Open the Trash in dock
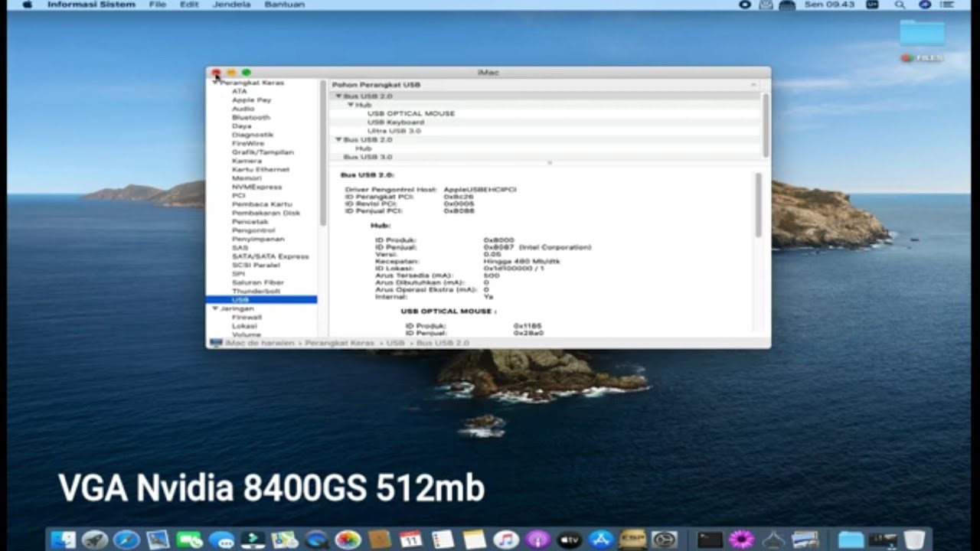This screenshot has height=551, width=980. [x=914, y=540]
